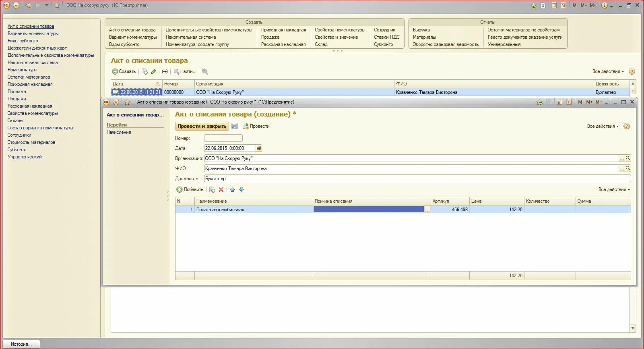Create Расходная накладная from Создать panel
The height and width of the screenshot is (349, 644).
(283, 44)
